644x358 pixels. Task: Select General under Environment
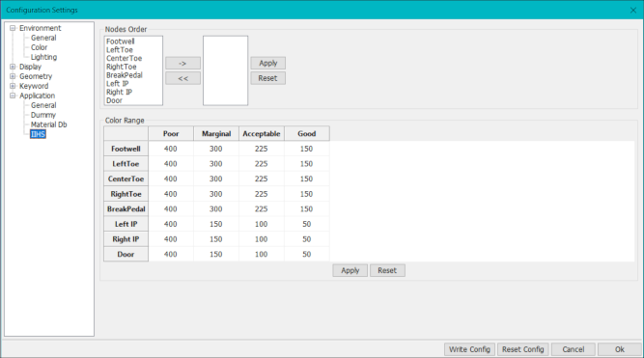tap(43, 38)
